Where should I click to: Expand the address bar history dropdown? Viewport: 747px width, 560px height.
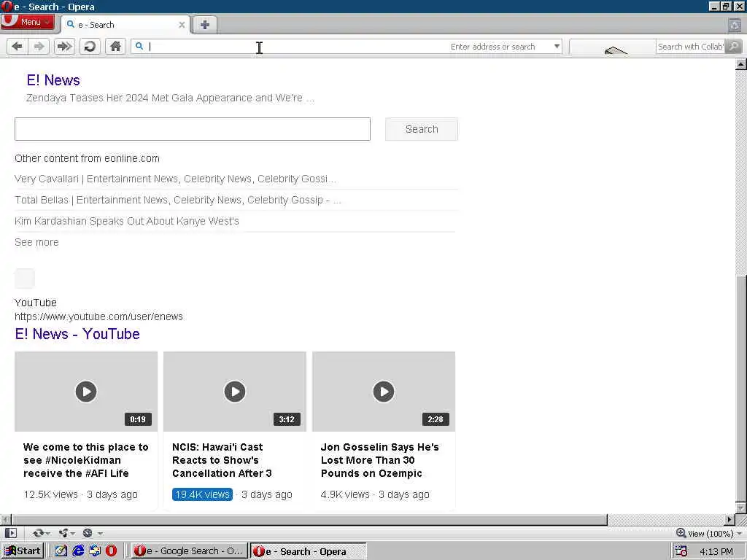[557, 46]
